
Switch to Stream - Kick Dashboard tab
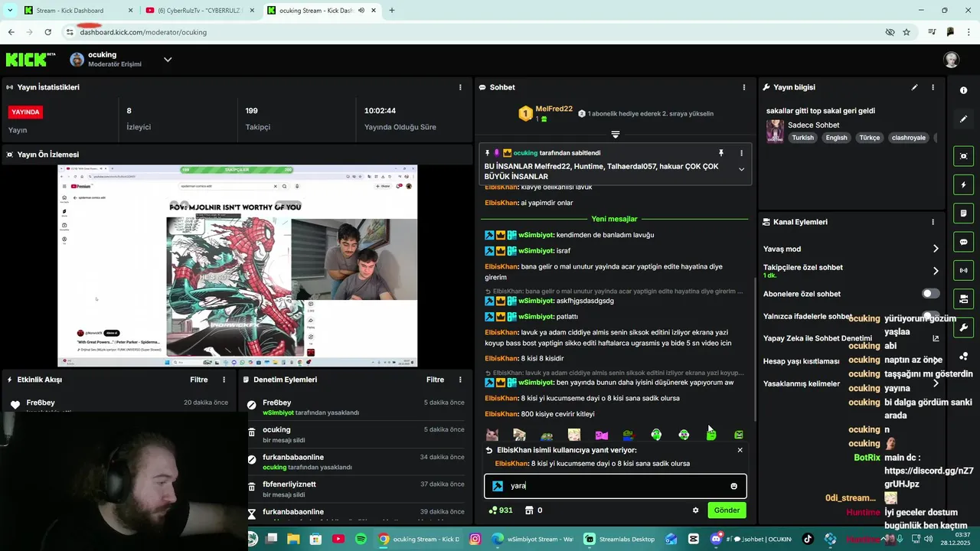pos(77,11)
